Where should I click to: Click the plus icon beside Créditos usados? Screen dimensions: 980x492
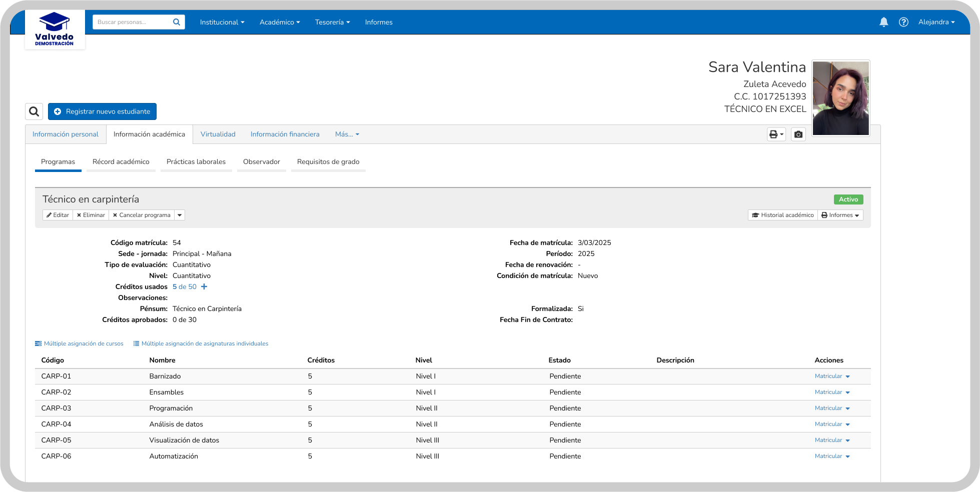pos(204,287)
